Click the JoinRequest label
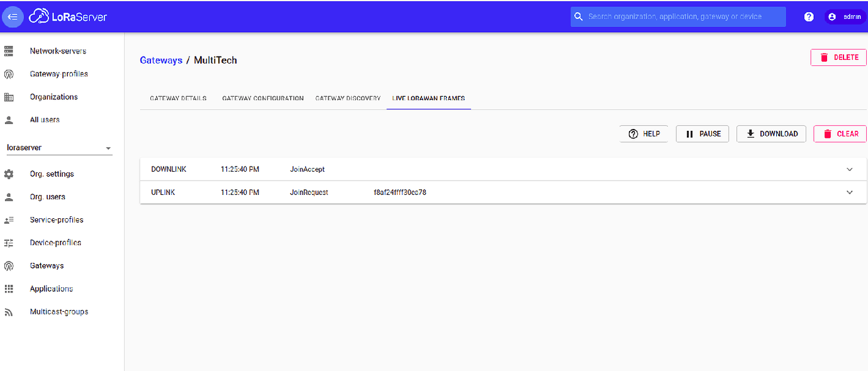Viewport: 868px width, 371px height. click(309, 192)
